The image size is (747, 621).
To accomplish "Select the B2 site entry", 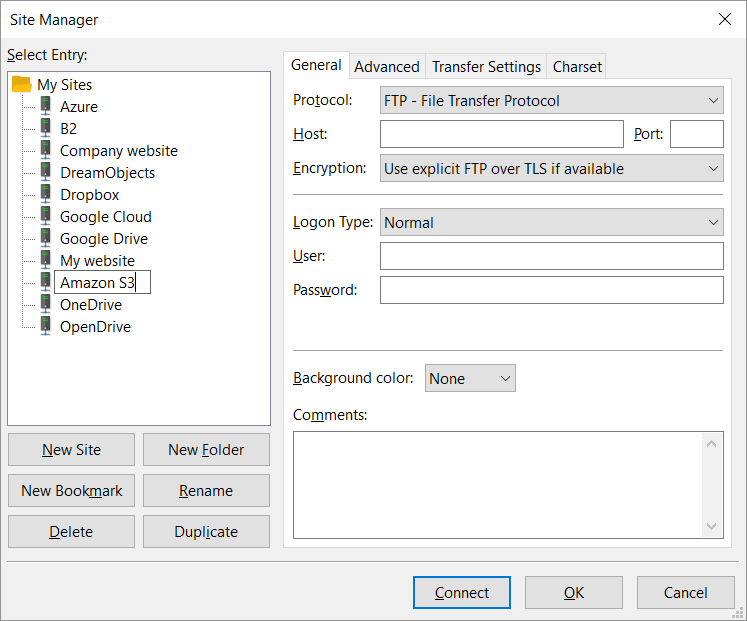I will [x=68, y=129].
